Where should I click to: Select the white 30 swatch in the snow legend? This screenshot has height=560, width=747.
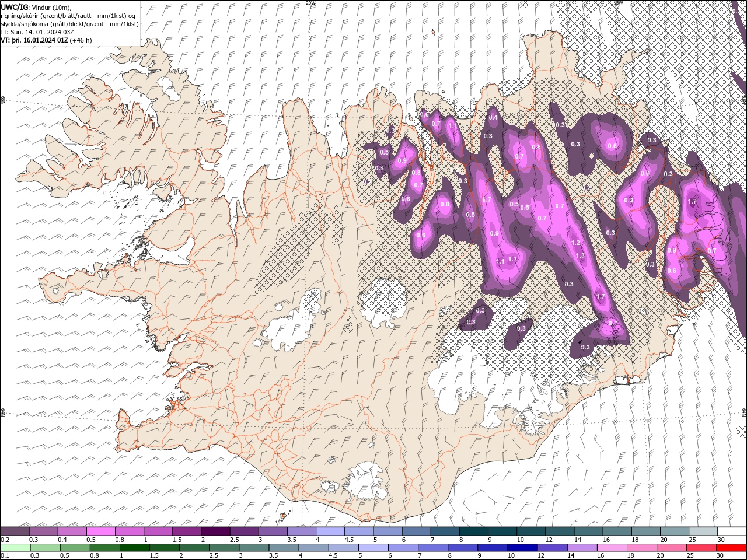[x=732, y=531]
